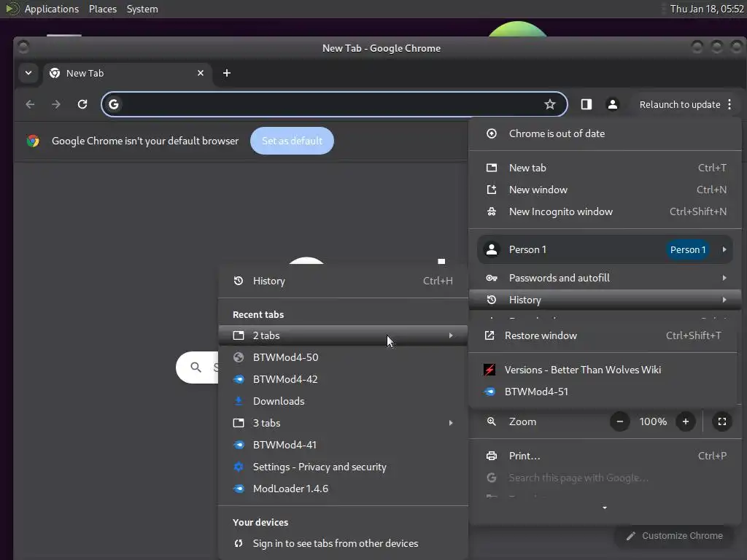Decrease zoom with minus button
Viewport: 747px width, 560px height.
pyautogui.click(x=620, y=421)
